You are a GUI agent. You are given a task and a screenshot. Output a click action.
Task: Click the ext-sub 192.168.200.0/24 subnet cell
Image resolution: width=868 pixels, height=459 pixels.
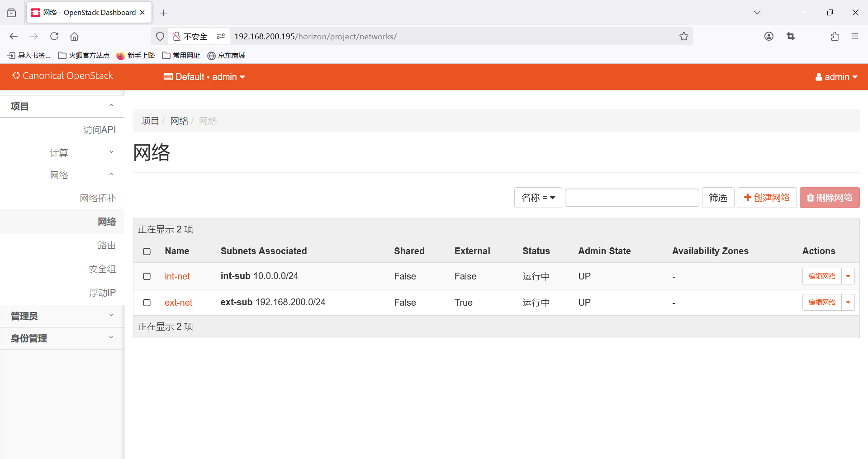(x=273, y=302)
